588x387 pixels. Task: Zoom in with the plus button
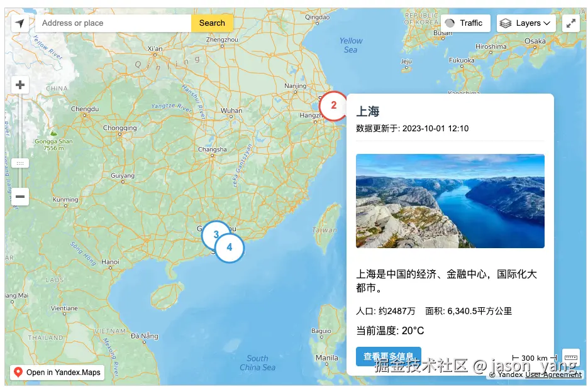click(x=20, y=85)
